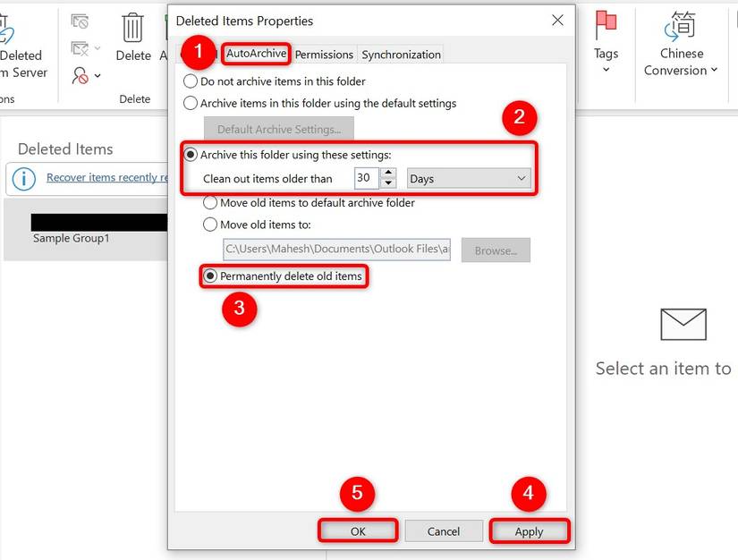Click the Block Sender junk icon

pos(79,75)
